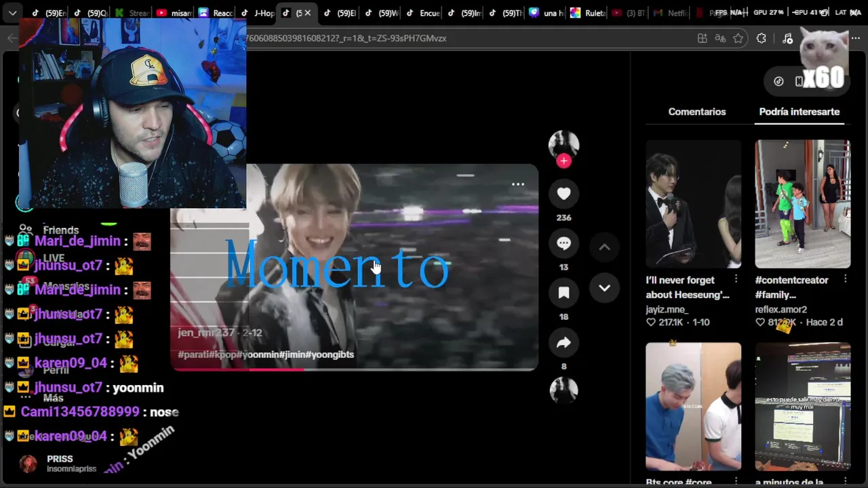Screen dimensions: 868x488
Task: Like the video with the heart icon
Action: click(x=564, y=194)
